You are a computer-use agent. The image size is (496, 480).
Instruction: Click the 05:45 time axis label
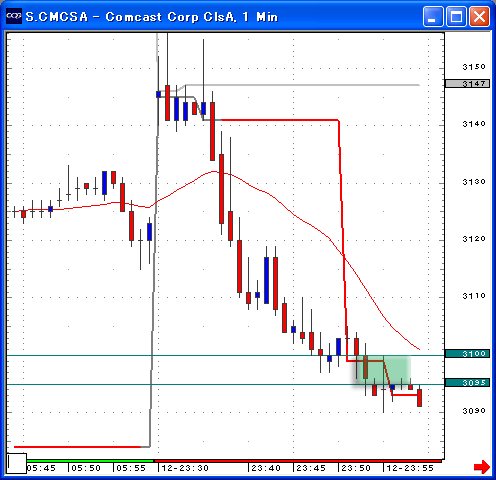41,468
